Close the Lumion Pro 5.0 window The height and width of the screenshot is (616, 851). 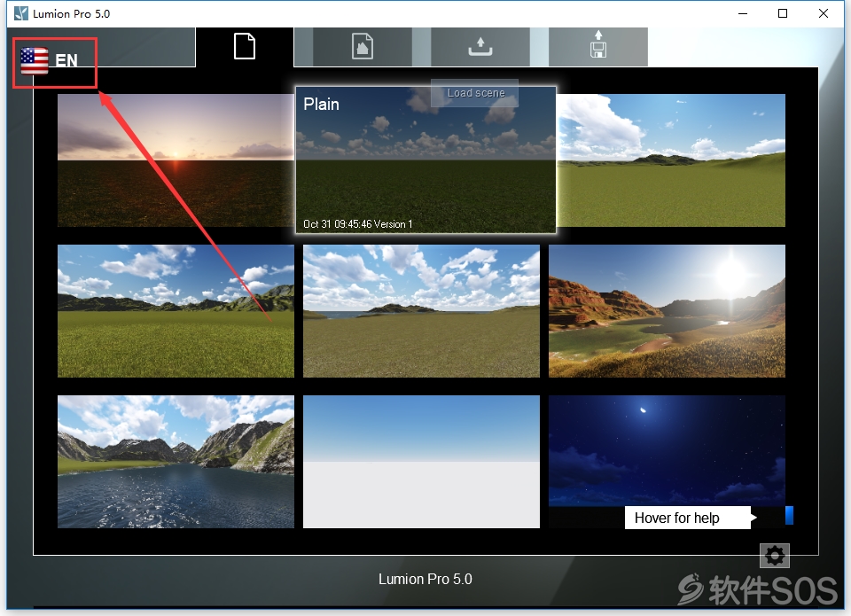[824, 13]
